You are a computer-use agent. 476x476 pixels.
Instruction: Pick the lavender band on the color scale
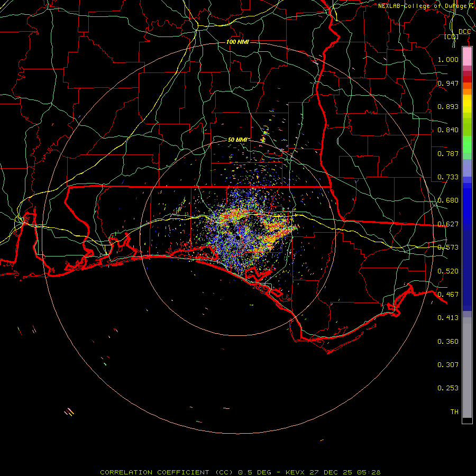click(467, 168)
